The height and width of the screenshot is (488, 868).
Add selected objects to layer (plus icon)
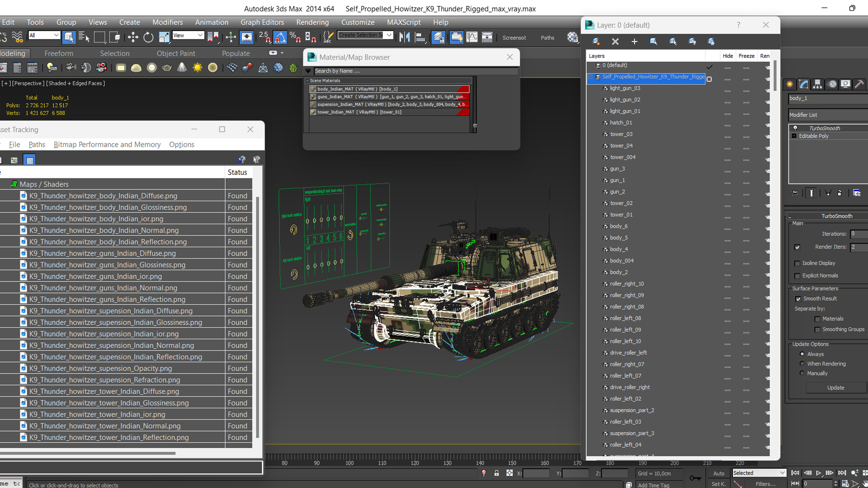pos(634,42)
